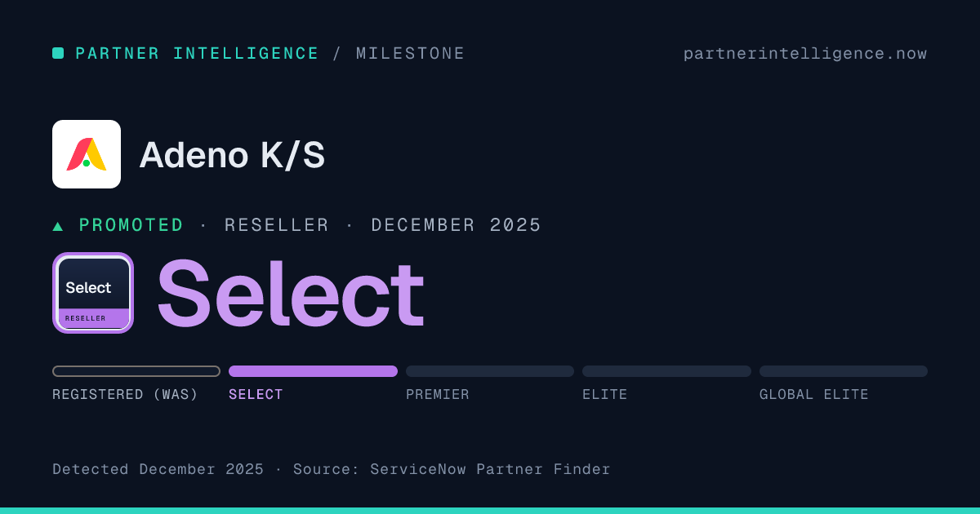Screen dimensions: 980x514
Task: Select the Global Elite tier label
Action: tap(814, 395)
